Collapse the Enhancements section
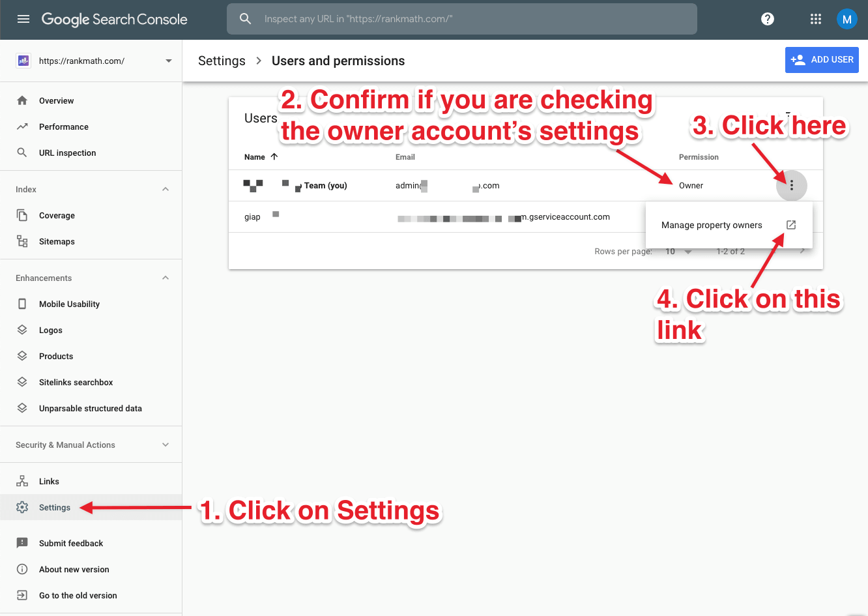This screenshot has width=868, height=616. tap(166, 278)
